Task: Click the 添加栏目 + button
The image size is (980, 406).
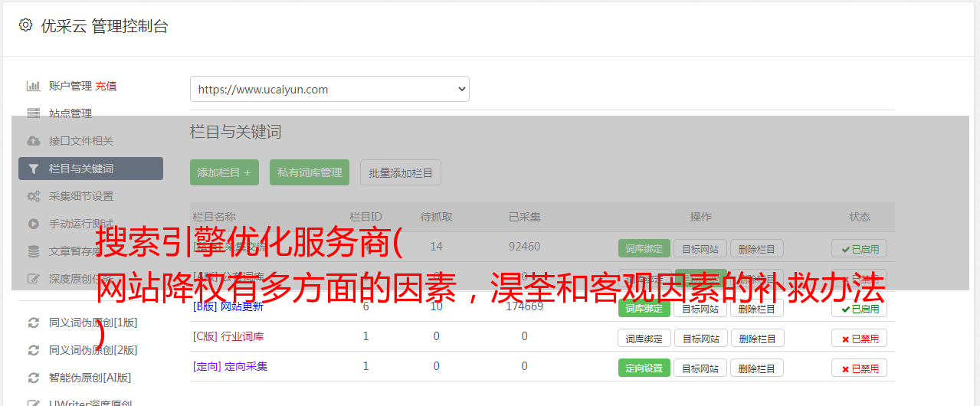Action: 225,172
